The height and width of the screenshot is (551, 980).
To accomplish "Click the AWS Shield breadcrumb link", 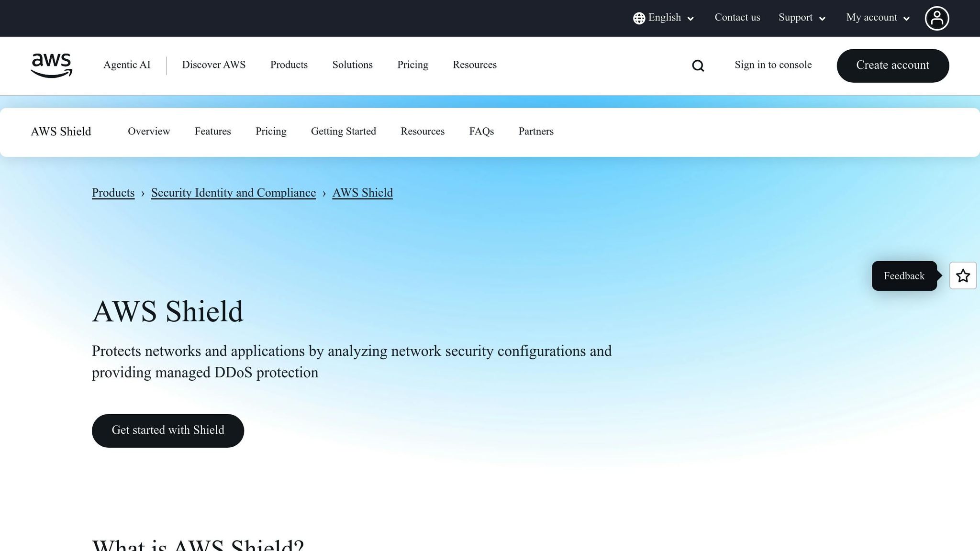I will tap(363, 193).
